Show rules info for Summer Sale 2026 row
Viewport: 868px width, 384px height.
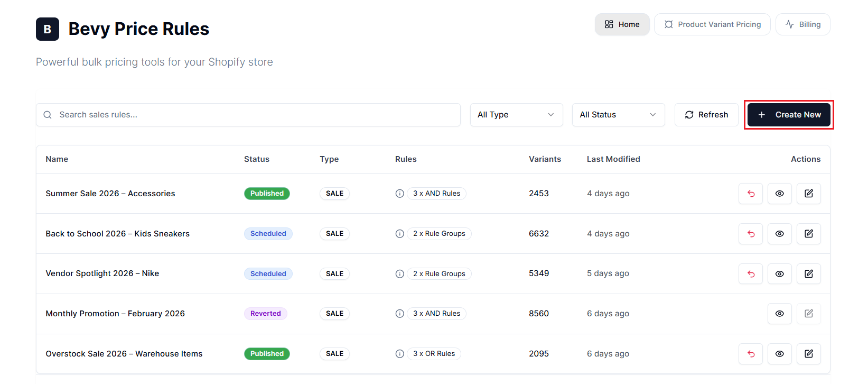pos(400,194)
